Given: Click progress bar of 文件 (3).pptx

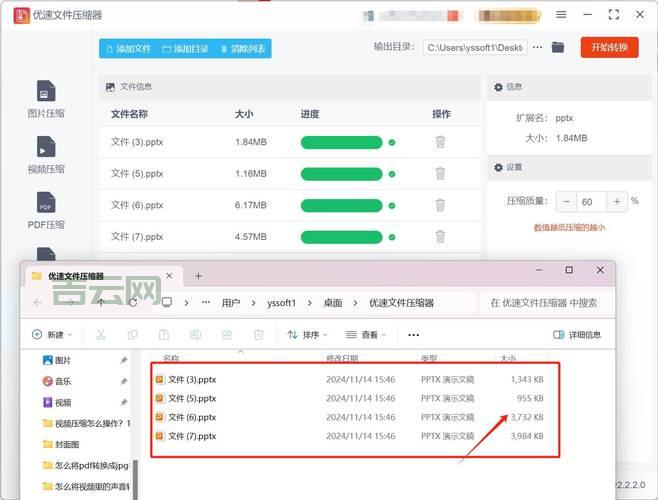Looking at the screenshot, I should 342,142.
